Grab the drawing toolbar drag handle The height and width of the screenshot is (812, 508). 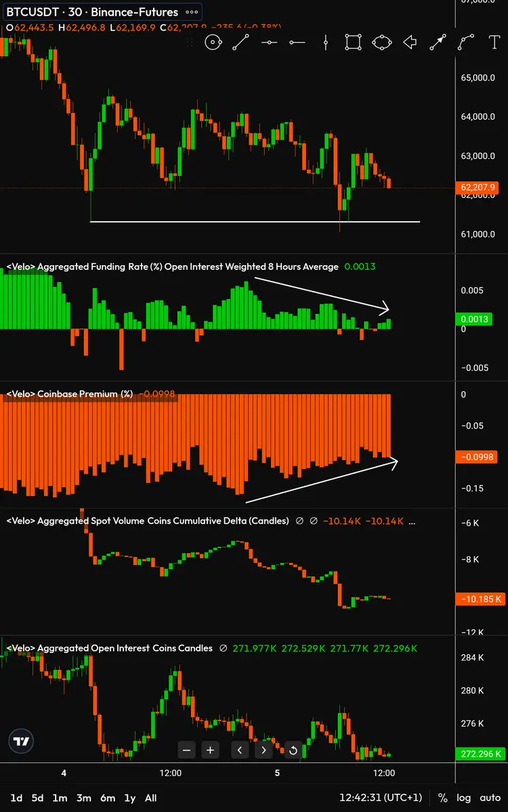190,43
